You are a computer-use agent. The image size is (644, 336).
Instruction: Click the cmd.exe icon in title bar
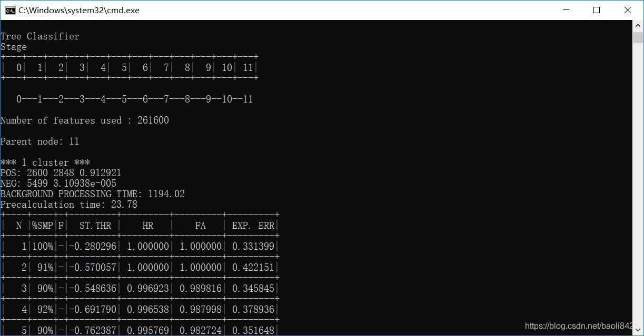pyautogui.click(x=10, y=10)
